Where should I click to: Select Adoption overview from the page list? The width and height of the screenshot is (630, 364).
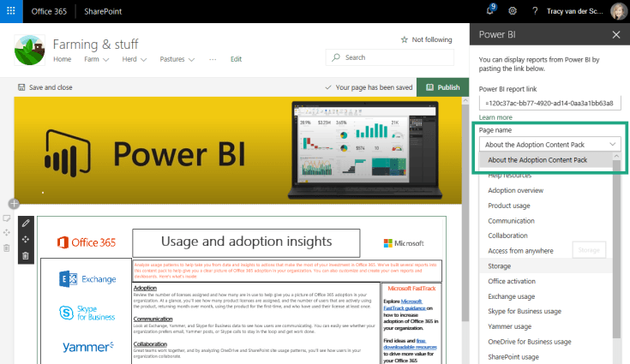[515, 190]
